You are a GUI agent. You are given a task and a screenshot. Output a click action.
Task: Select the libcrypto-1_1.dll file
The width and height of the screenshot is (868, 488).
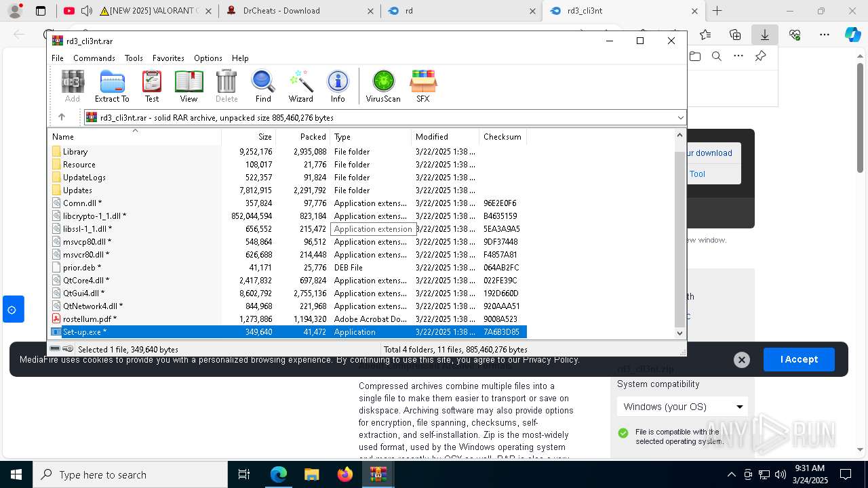(x=94, y=216)
